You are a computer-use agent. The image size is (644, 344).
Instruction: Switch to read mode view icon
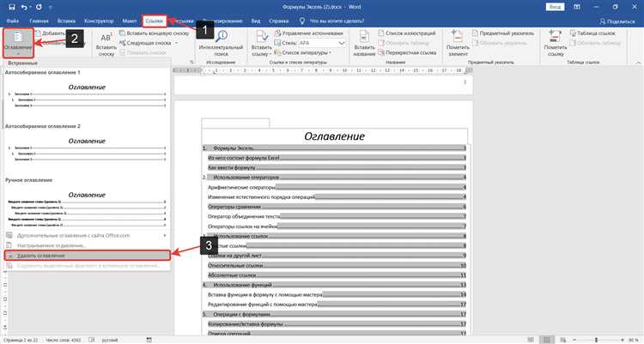(x=531, y=340)
